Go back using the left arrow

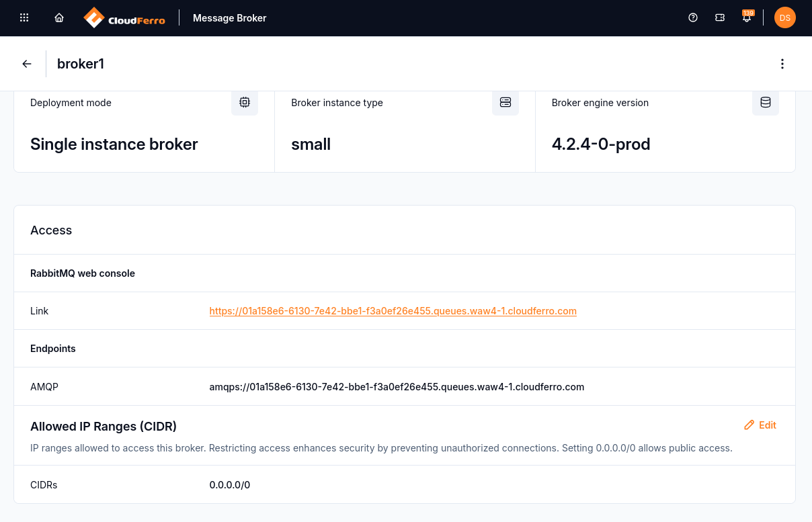(27, 64)
